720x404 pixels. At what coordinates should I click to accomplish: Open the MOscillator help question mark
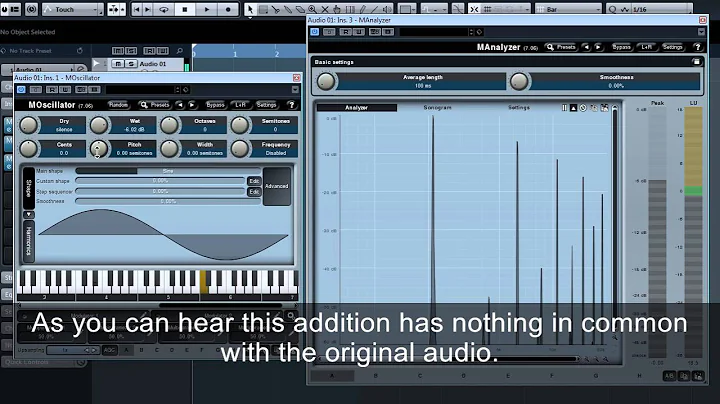pyautogui.click(x=291, y=105)
